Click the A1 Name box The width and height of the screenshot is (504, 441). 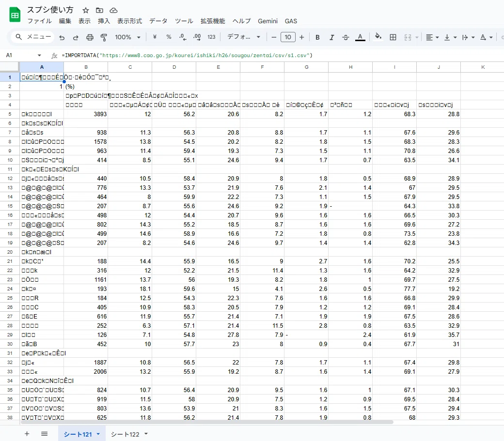coord(20,55)
